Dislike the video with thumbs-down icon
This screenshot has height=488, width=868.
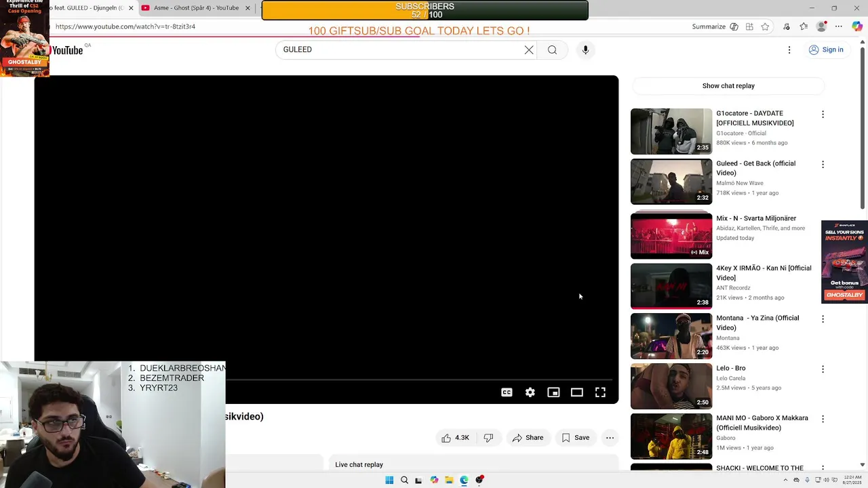(x=488, y=438)
